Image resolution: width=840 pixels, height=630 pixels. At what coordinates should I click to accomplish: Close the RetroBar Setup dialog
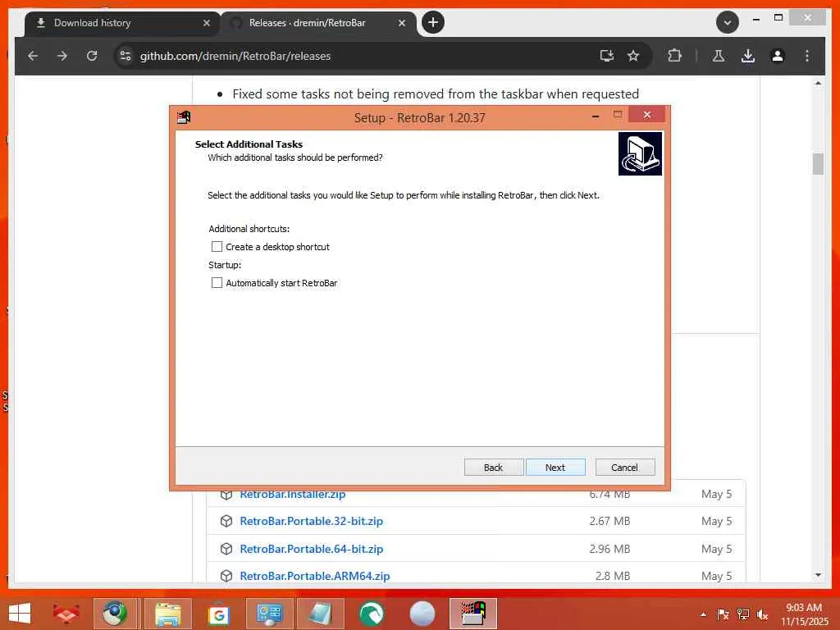[647, 115]
